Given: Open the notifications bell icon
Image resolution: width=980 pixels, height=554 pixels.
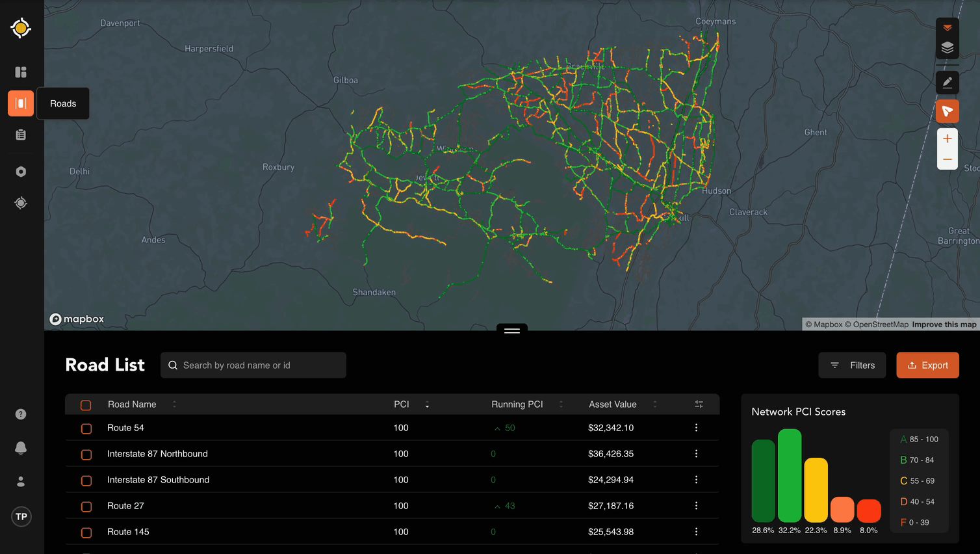Looking at the screenshot, I should [x=21, y=448].
